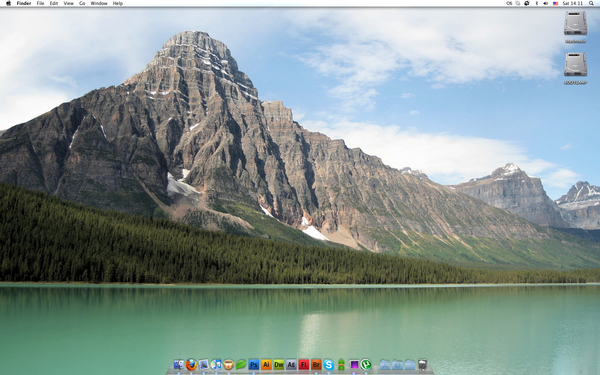Click the purple square app icon in Dock
The height and width of the screenshot is (375, 600).
click(x=354, y=365)
